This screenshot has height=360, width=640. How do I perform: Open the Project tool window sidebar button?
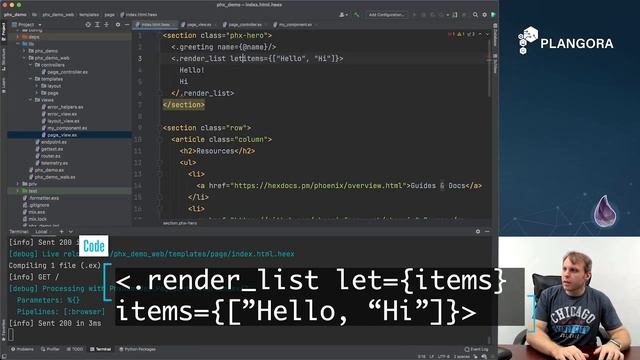point(4,32)
